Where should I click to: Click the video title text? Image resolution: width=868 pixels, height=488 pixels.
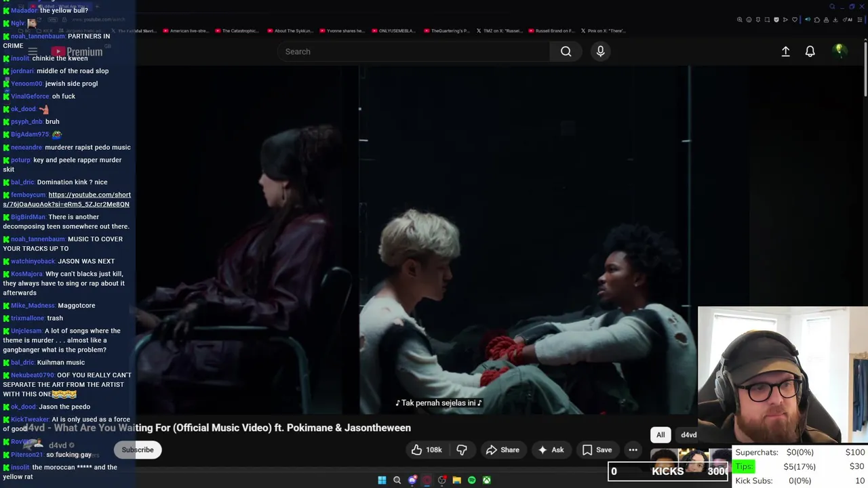(218, 428)
